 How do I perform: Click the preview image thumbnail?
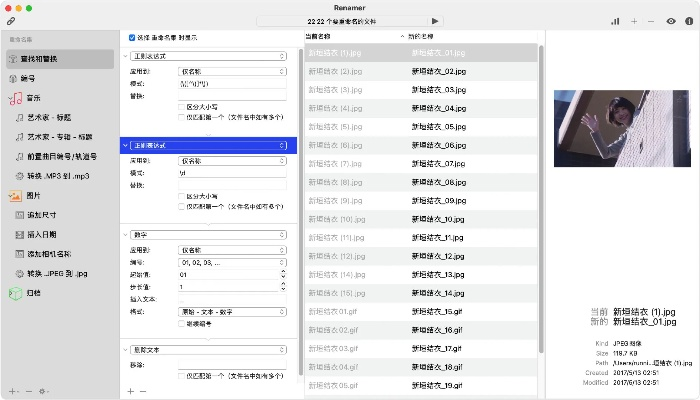622,129
